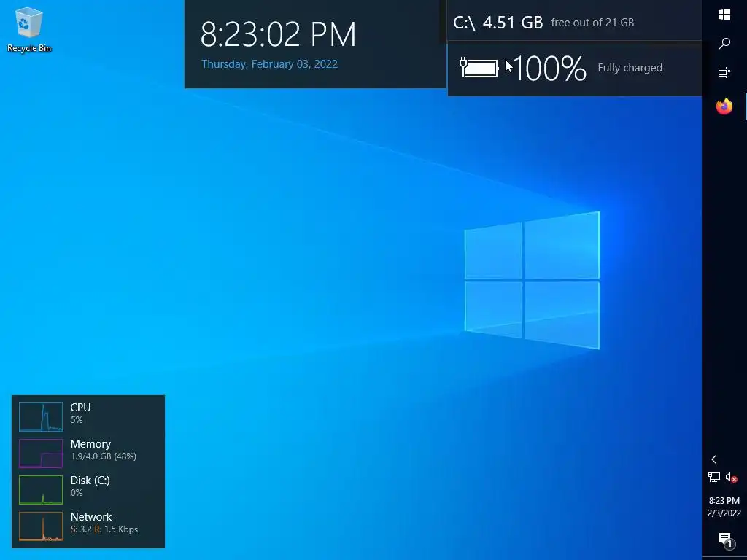
Task: Click the 0% disk usage value
Action: pos(77,493)
